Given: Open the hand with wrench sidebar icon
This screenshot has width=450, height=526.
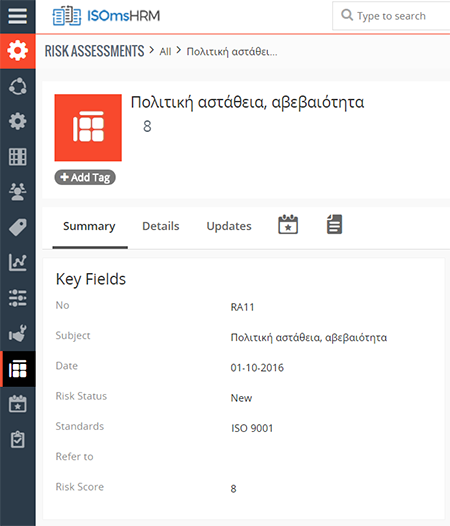Looking at the screenshot, I should coord(17,333).
